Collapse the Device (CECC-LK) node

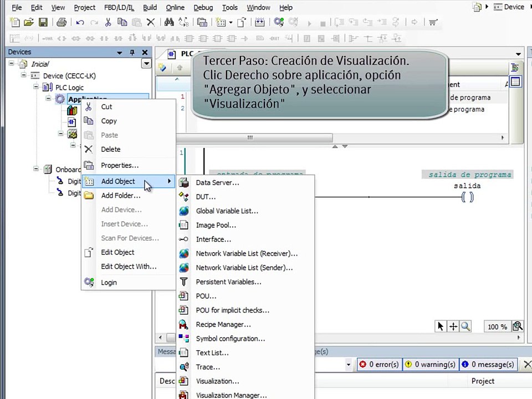[x=23, y=75]
